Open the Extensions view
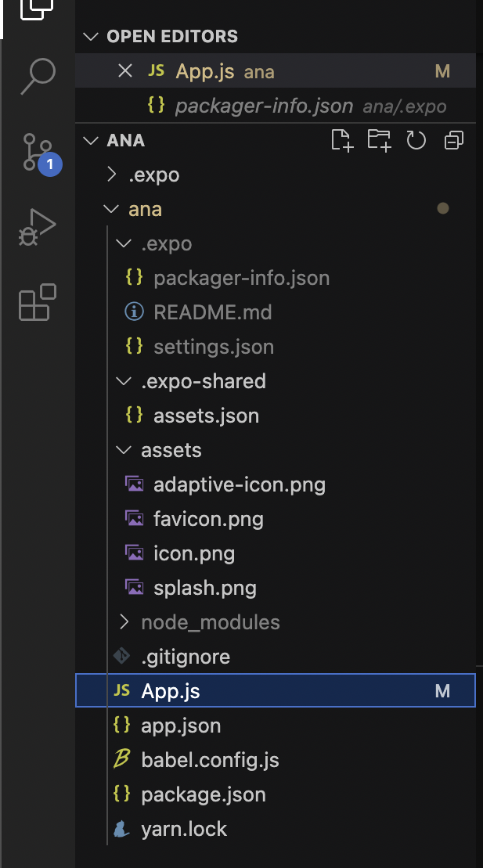The height and width of the screenshot is (868, 483). click(x=38, y=302)
